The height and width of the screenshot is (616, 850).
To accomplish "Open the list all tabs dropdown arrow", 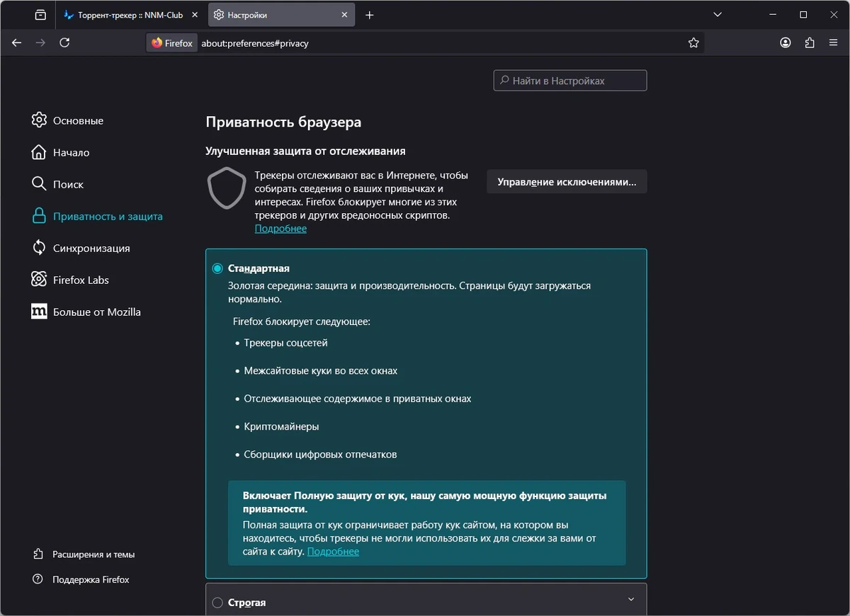I will coord(719,15).
